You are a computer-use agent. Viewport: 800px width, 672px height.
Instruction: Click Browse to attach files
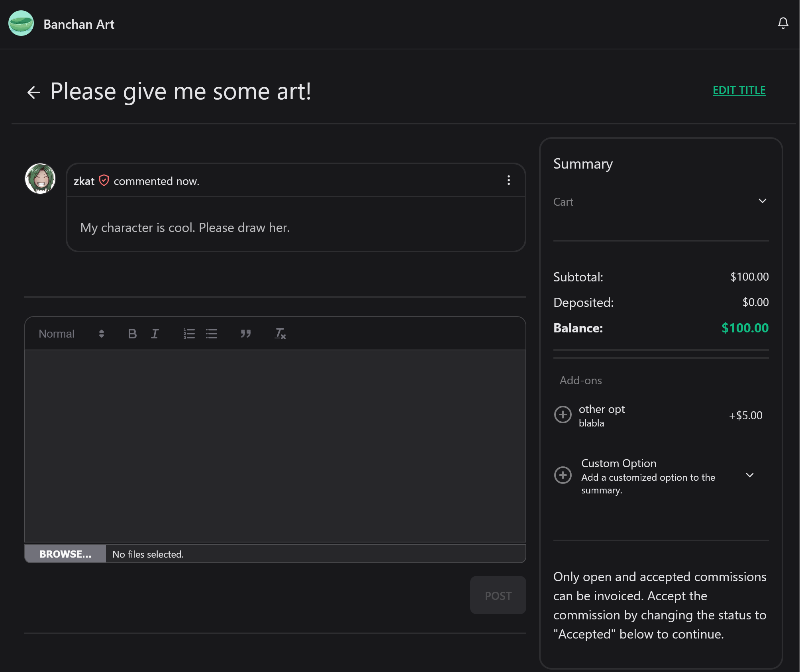(x=65, y=554)
